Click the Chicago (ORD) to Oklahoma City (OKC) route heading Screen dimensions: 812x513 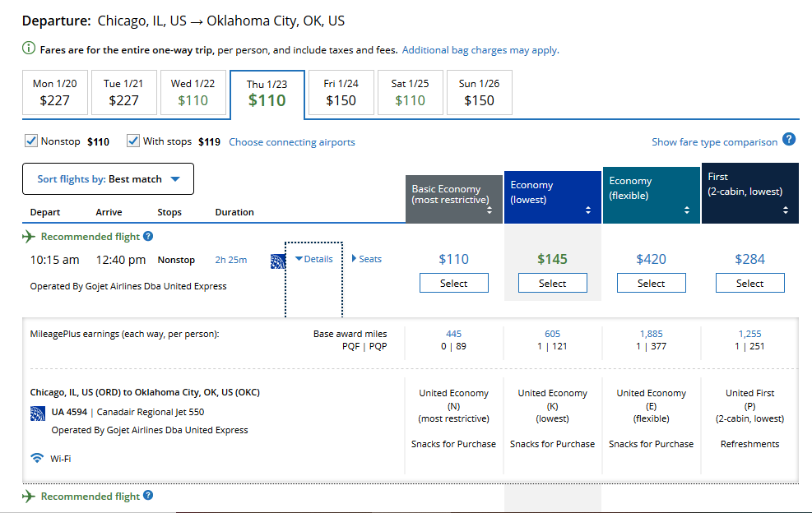pos(145,392)
